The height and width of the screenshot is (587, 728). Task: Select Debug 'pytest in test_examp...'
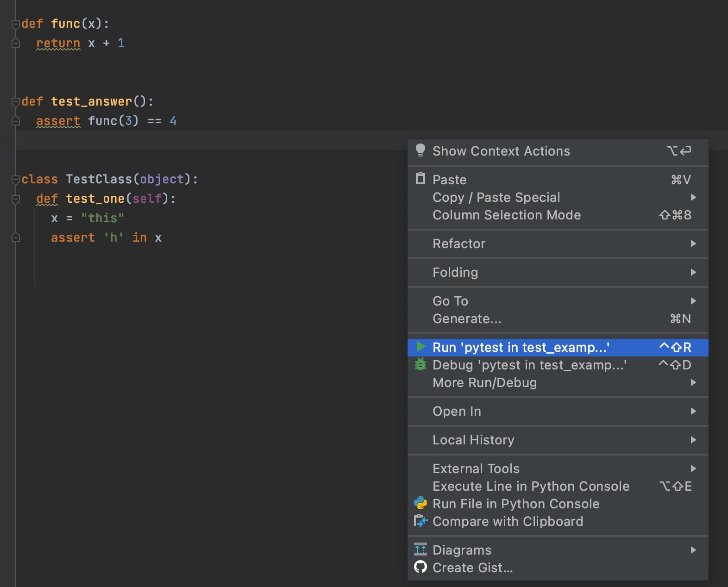click(x=558, y=365)
